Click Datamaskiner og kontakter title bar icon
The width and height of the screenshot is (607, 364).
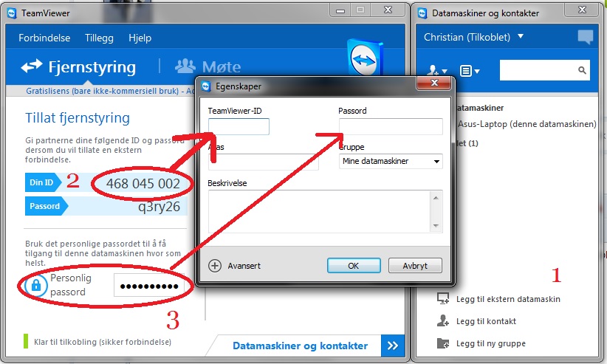pyautogui.click(x=422, y=13)
